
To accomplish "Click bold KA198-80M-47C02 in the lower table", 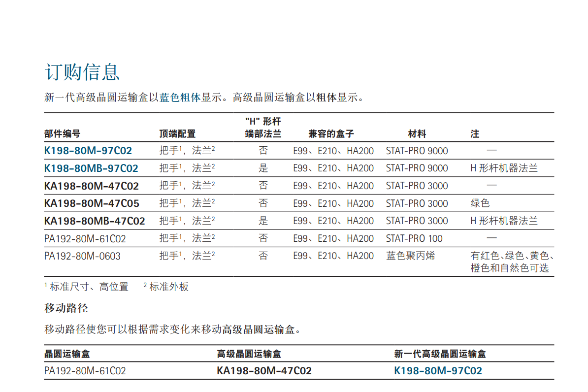I will click(264, 371).
